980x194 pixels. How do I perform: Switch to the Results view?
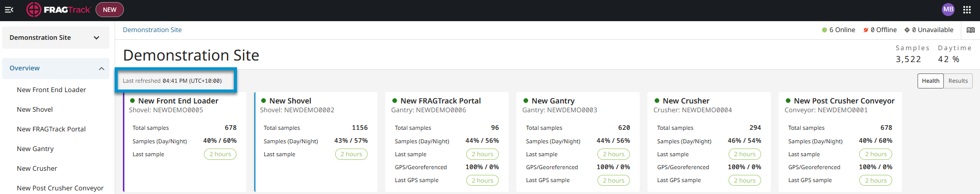click(958, 81)
